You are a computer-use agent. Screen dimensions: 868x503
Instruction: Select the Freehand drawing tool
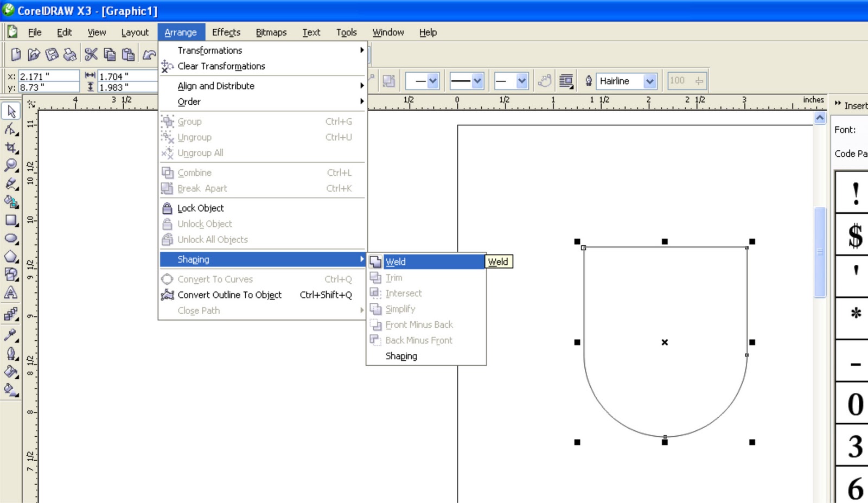[11, 184]
